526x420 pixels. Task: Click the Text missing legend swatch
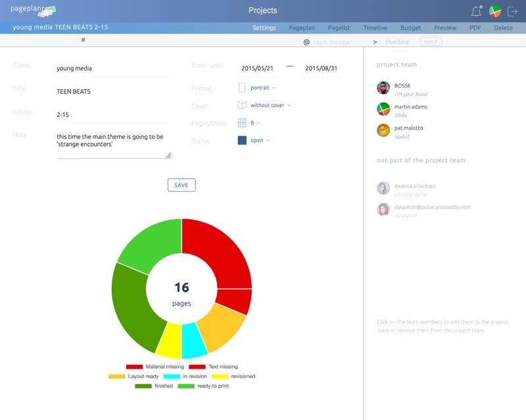[197, 367]
